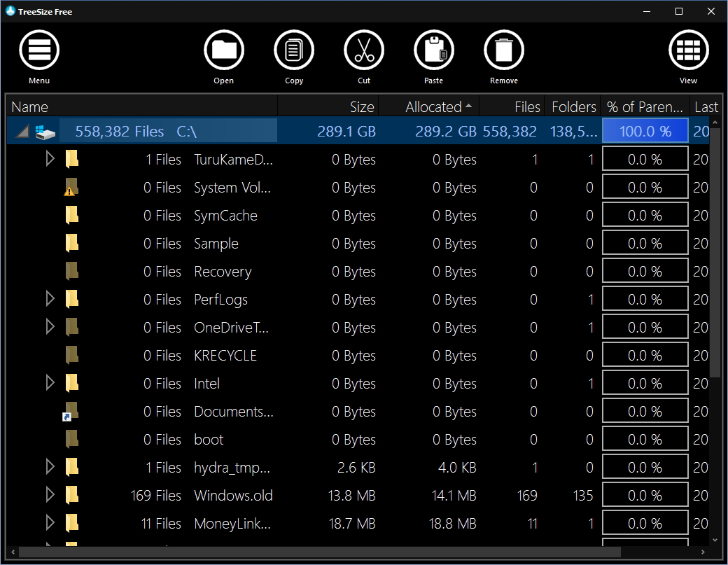Sort by the Files column header
This screenshot has height=565, width=728.
click(512, 107)
